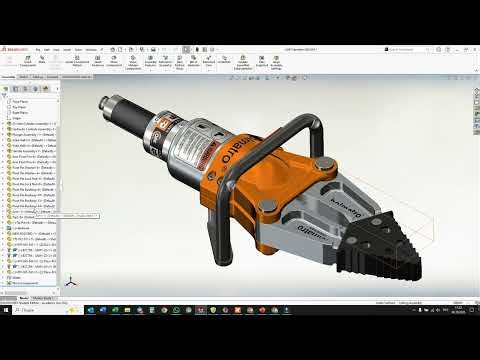Create an Exploded View
The width and height of the screenshot is (480, 360).
click(x=209, y=61)
